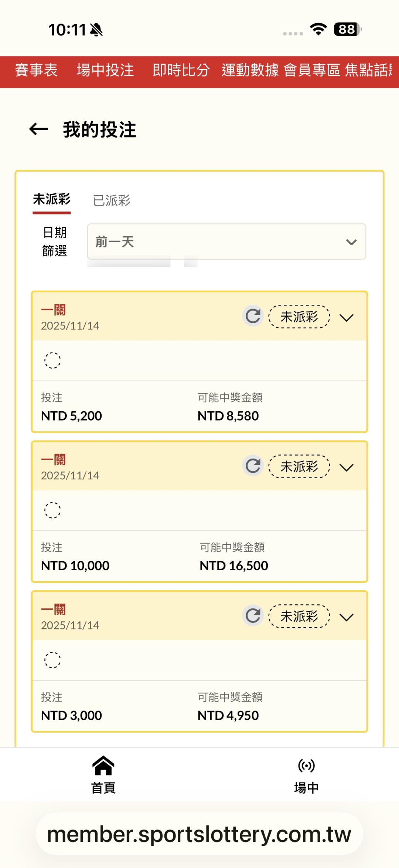The width and height of the screenshot is (399, 868).
Task: Open 會員專區 member area
Action: pos(312,70)
